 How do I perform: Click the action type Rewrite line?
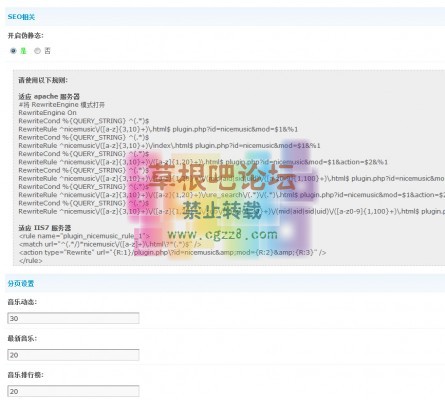coord(173,252)
